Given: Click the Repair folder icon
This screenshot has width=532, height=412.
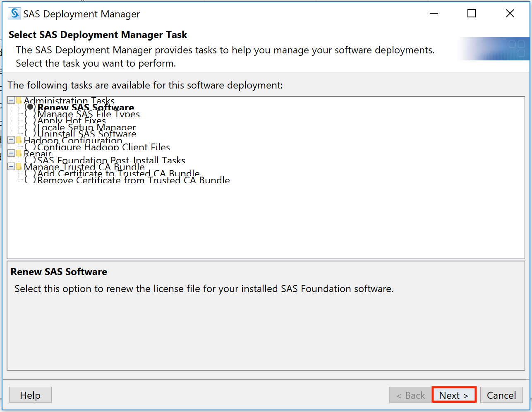Looking at the screenshot, I should [19, 153].
